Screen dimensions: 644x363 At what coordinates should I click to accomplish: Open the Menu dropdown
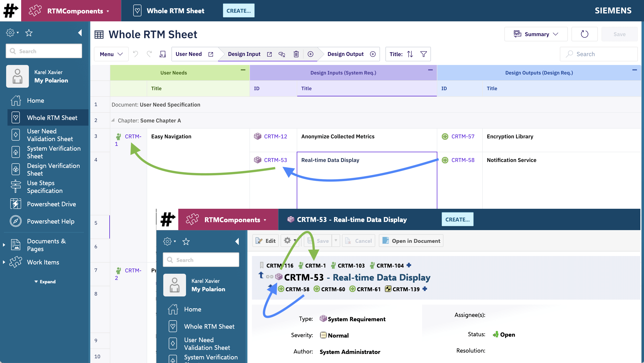point(111,54)
